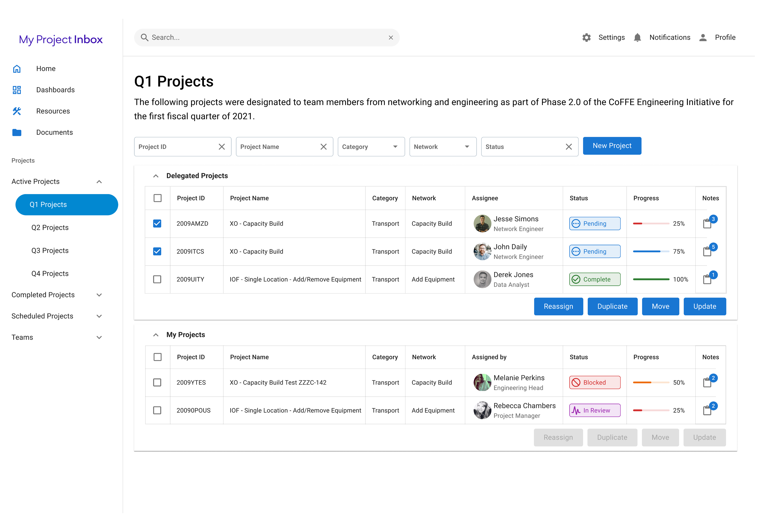Clear the search bar with X icon

point(391,38)
